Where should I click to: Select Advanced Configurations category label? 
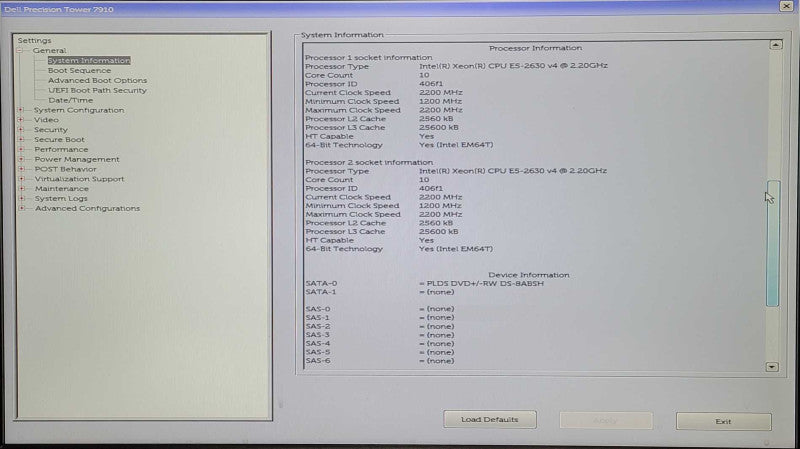[x=87, y=208]
